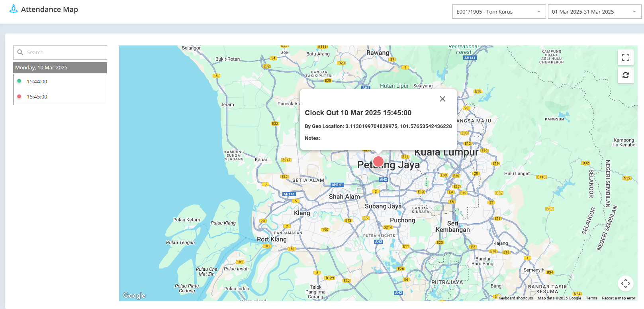Image resolution: width=644 pixels, height=309 pixels.
Task: Open the date range dropdown 01 Mar 2025-31 Mar 2025
Action: point(595,12)
